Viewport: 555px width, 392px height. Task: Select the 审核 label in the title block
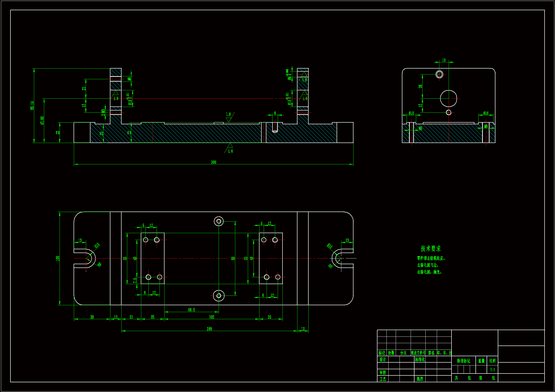pyautogui.click(x=383, y=373)
